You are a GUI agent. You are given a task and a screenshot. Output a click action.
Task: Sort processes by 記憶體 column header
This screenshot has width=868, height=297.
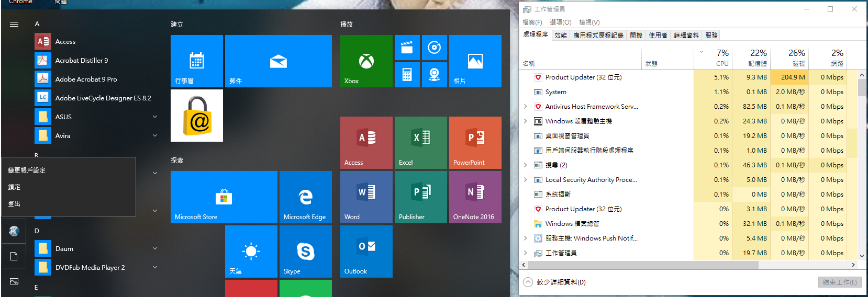[x=751, y=58]
